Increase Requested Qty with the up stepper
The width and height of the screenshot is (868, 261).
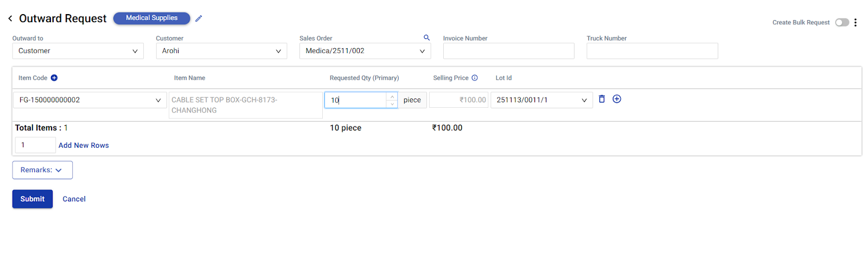[x=392, y=96]
